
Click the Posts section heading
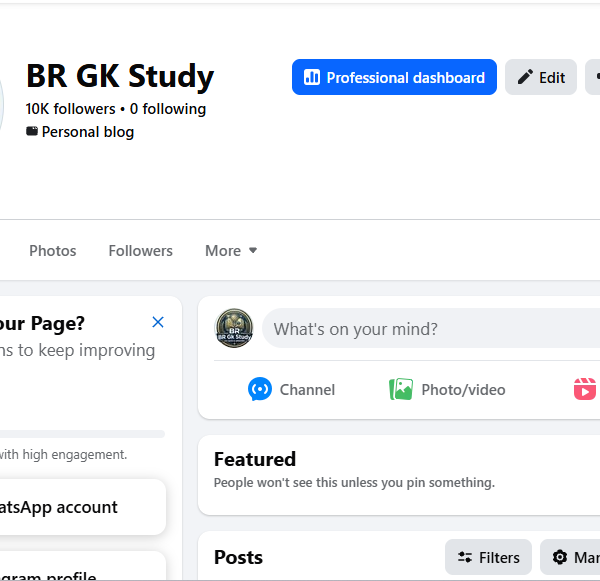coord(238,557)
